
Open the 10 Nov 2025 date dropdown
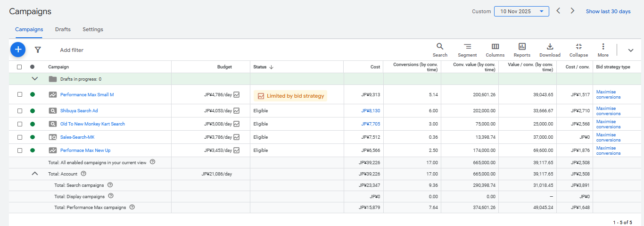(x=521, y=11)
